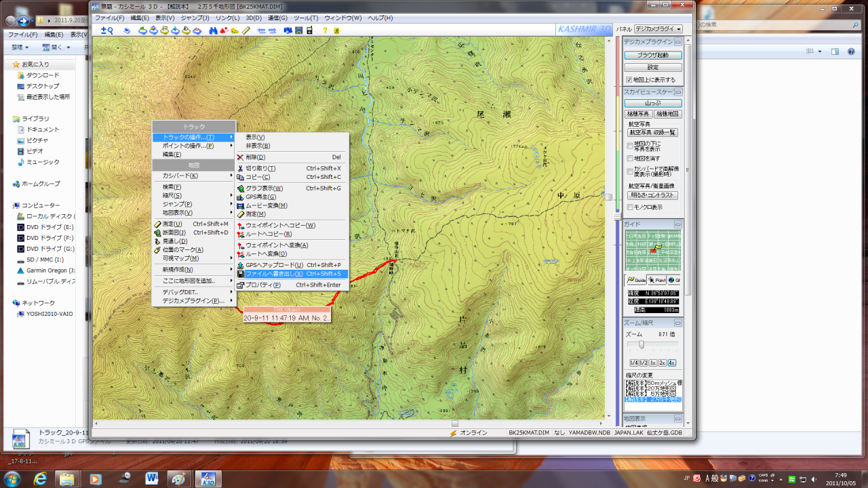The image size is (868, 488).
Task: Adjust the ズーム slider handle
Action: [x=642, y=344]
